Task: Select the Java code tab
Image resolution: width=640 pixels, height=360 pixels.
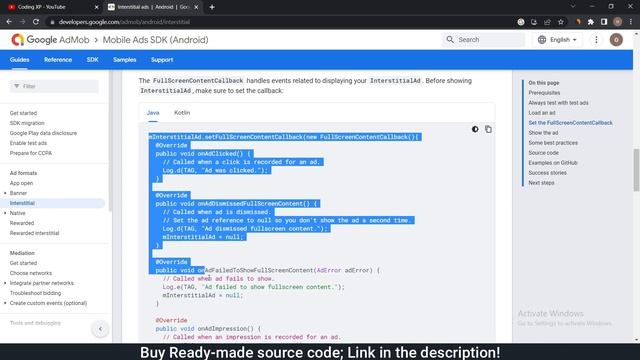Action: tap(153, 113)
